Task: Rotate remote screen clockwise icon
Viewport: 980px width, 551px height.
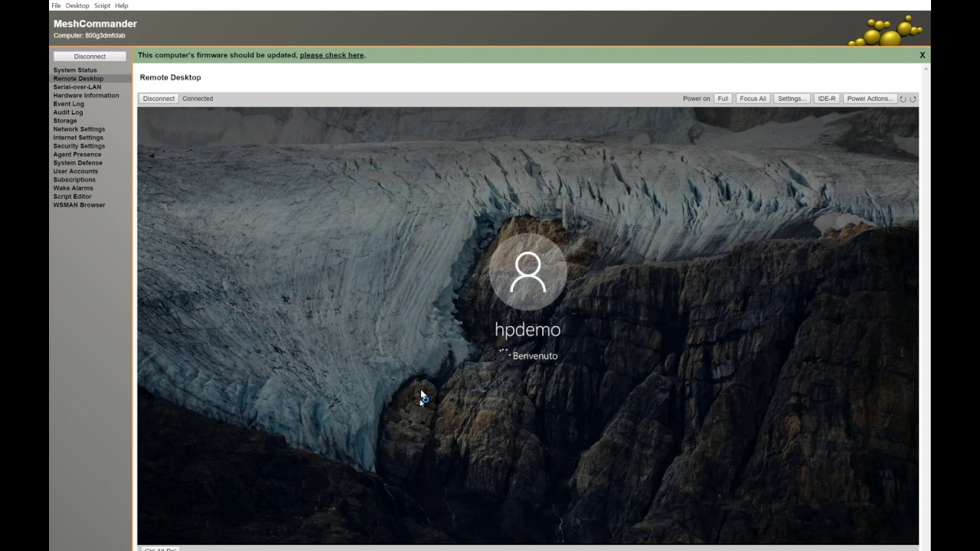Action: 913,99
